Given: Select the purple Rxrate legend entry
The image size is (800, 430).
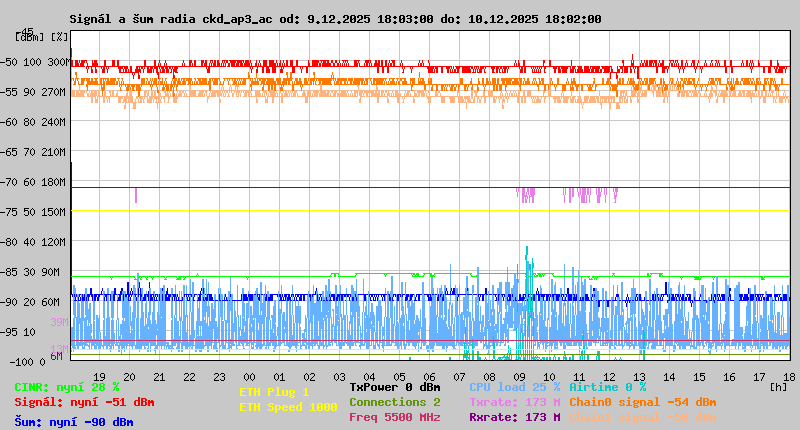Looking at the screenshot, I should coord(514,417).
